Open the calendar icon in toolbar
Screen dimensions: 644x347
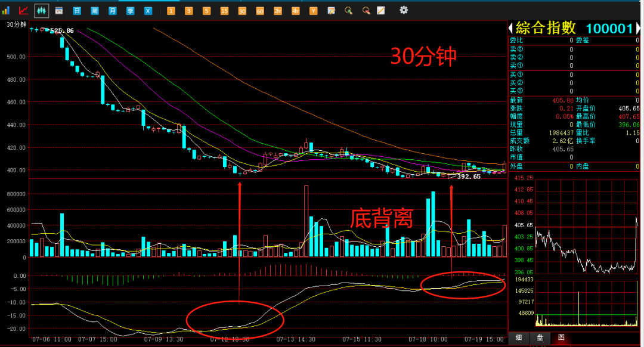click(x=59, y=11)
